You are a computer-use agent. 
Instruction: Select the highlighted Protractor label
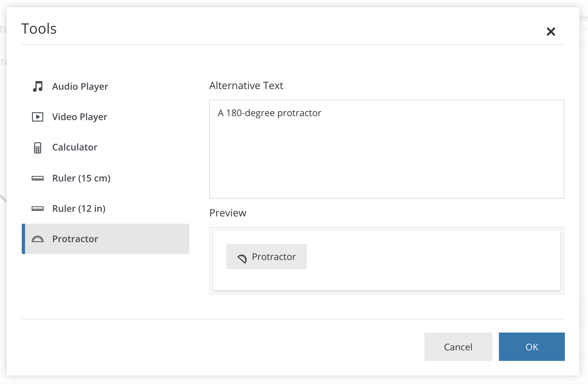(x=75, y=239)
